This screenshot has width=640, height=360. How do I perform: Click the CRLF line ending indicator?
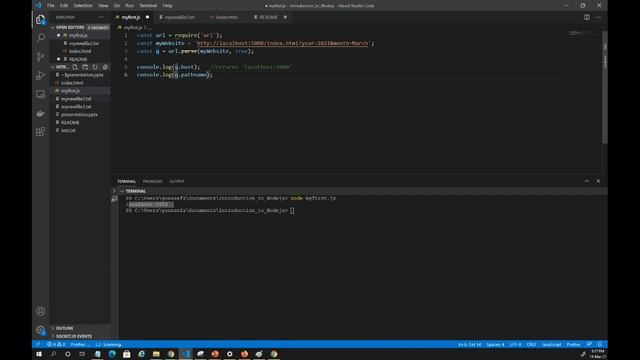click(x=531, y=344)
